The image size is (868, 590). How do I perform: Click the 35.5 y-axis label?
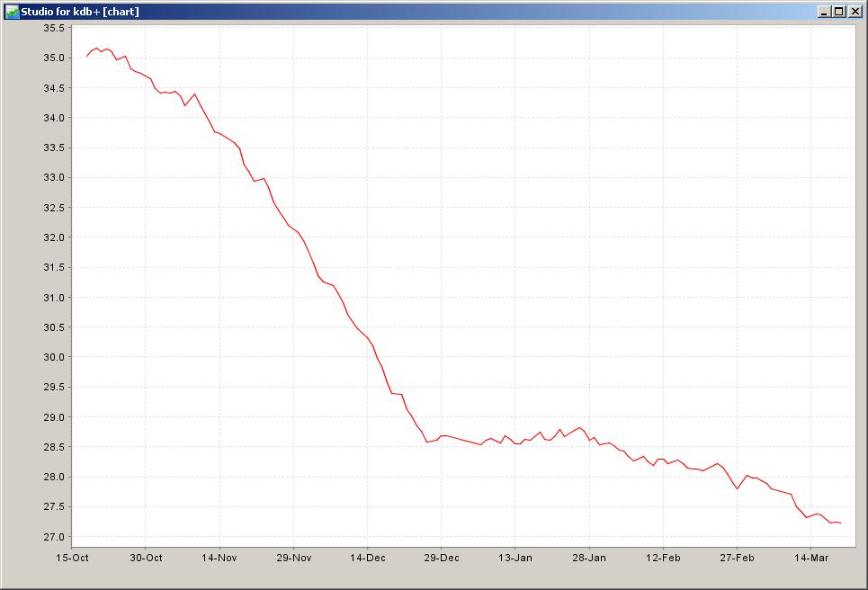[x=54, y=28]
